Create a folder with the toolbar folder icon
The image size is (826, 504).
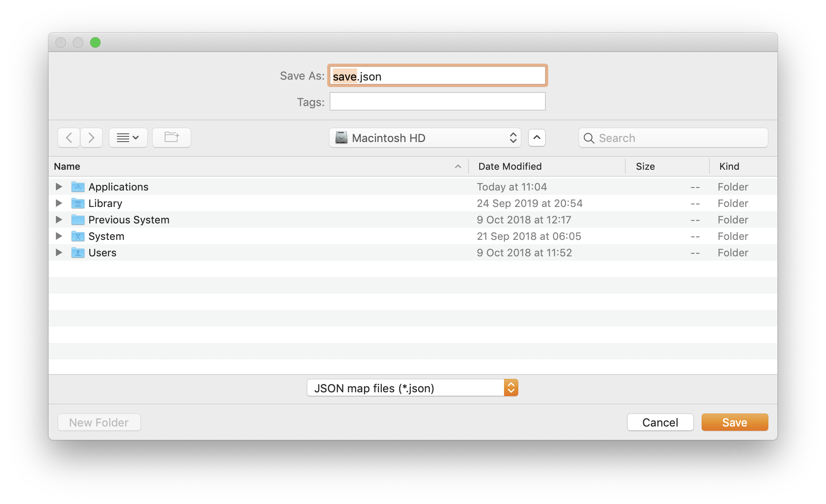pos(172,138)
